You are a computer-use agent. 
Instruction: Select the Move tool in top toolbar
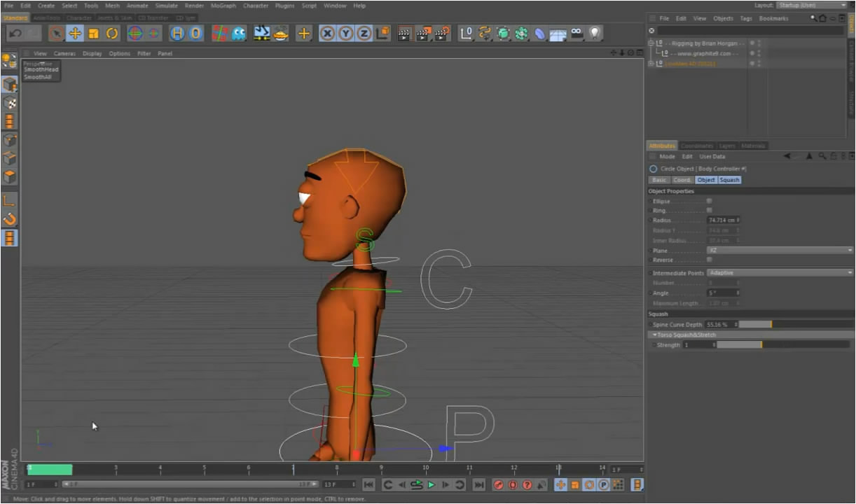click(75, 33)
